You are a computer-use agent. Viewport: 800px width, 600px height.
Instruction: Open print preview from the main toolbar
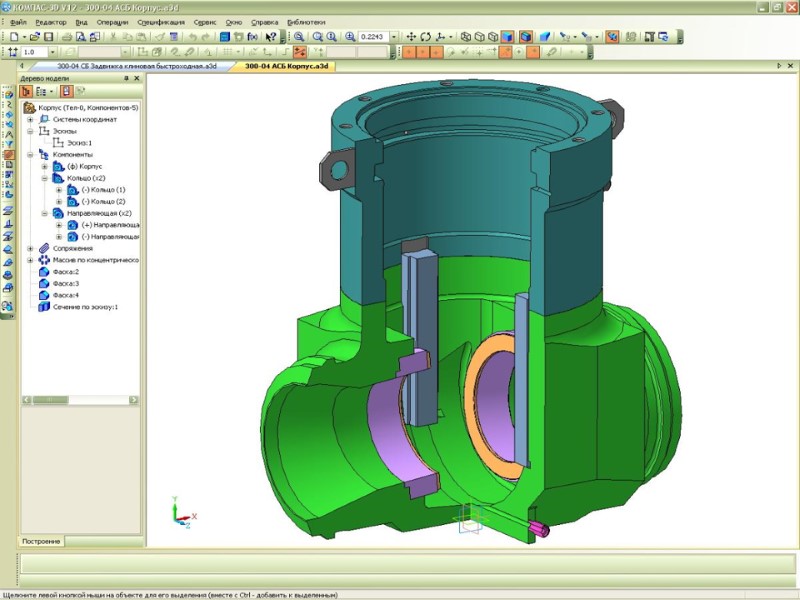click(81, 37)
